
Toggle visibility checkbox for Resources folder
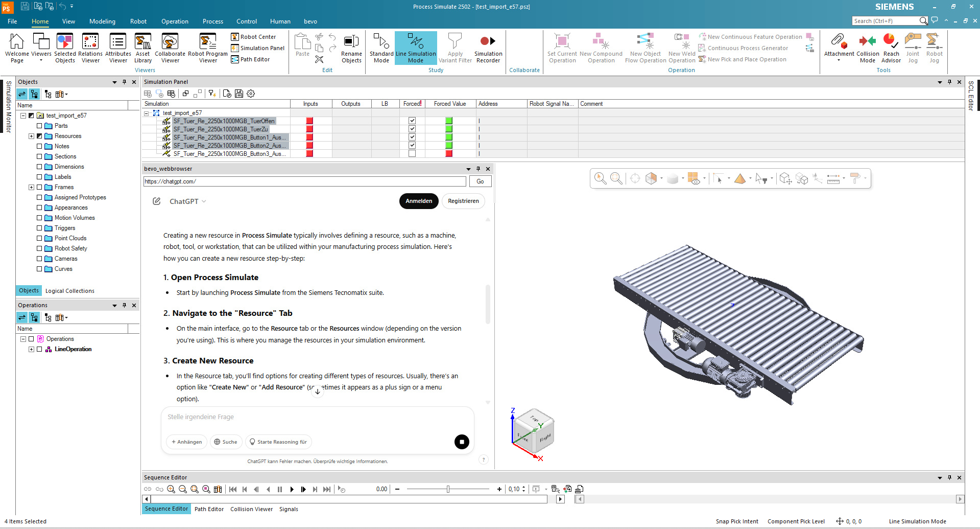point(39,136)
